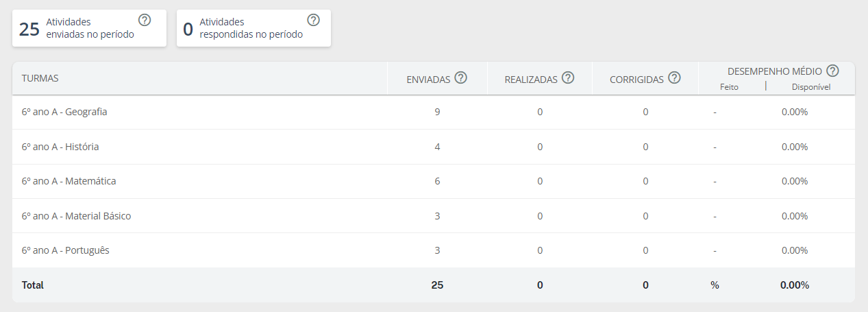Sort by TURMAS column header
This screenshot has width=868, height=312.
coord(40,78)
